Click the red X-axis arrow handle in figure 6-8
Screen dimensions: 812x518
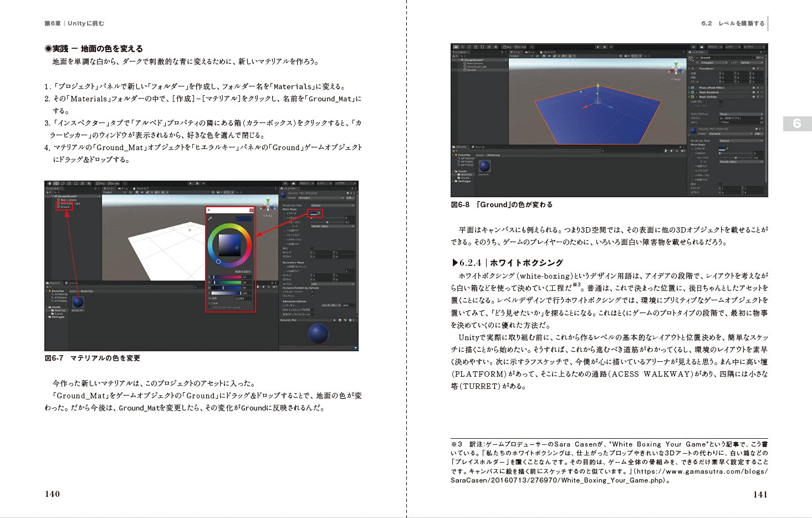point(585,107)
